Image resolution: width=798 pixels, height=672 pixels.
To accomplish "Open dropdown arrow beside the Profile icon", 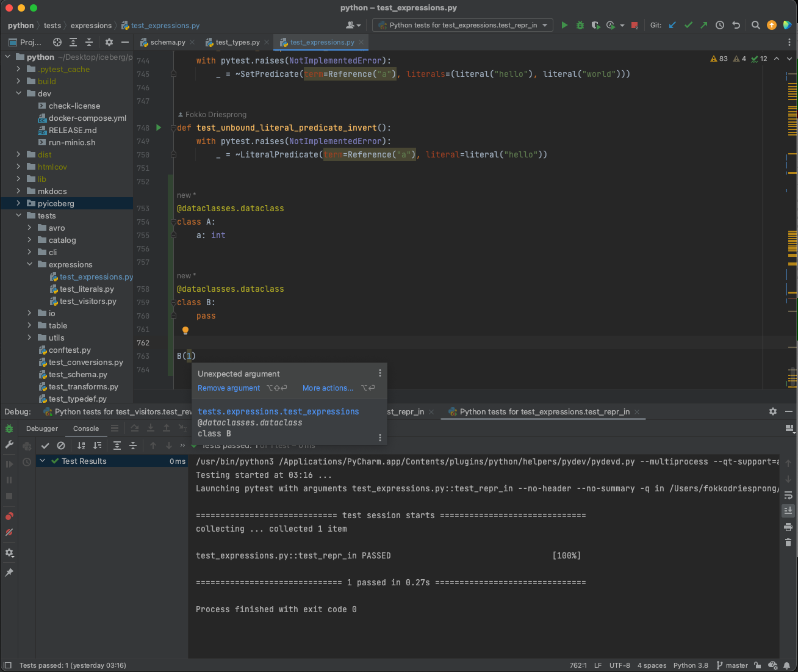I will pos(622,25).
